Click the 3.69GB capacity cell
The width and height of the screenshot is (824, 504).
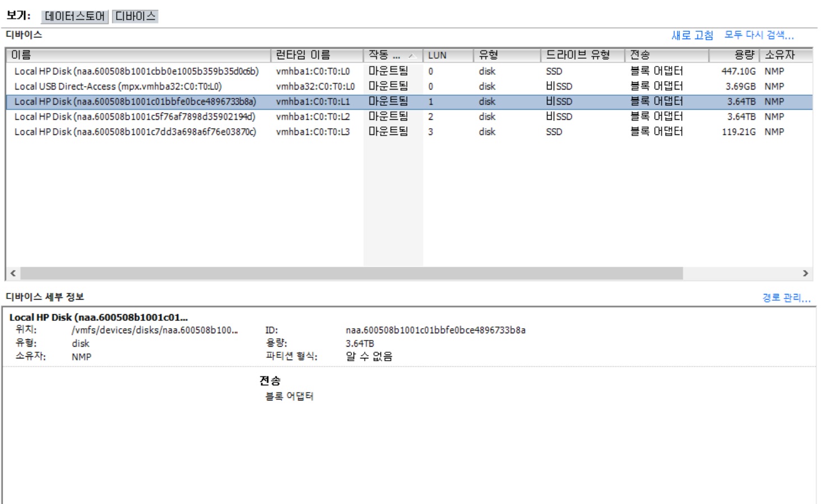[x=740, y=87]
